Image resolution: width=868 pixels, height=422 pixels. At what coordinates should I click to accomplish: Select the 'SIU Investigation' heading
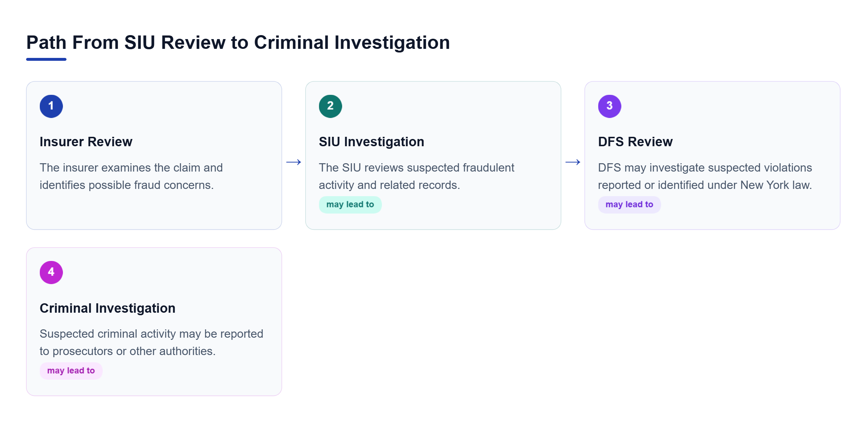point(371,142)
